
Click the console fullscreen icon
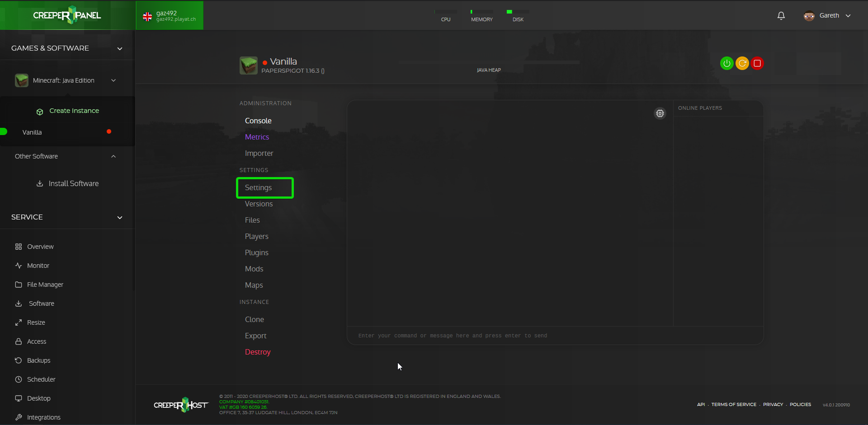tap(660, 113)
